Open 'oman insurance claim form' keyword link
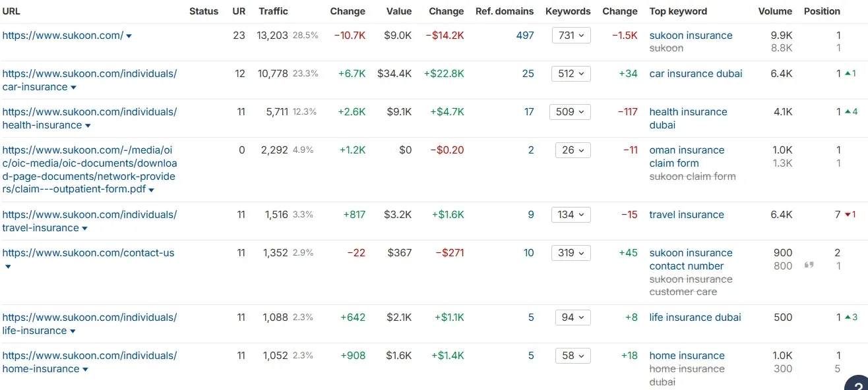This screenshot has height=390, width=868. tap(687, 157)
